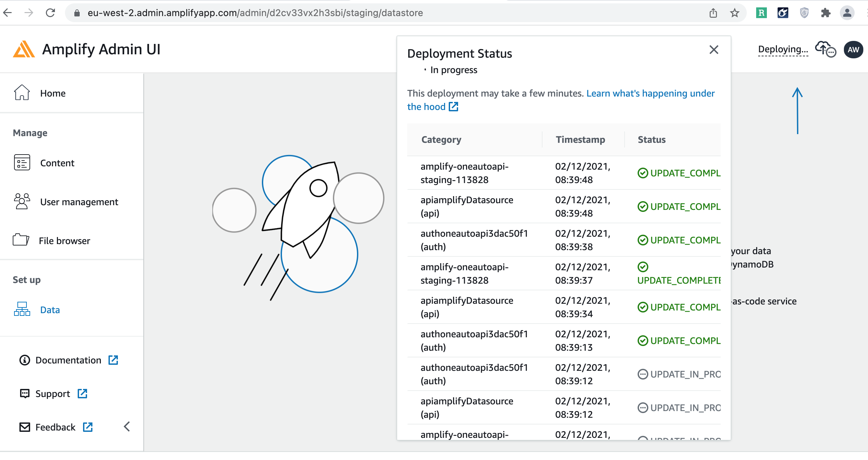Collapse the sidebar with the chevron
This screenshot has height=460, width=868.
click(127, 426)
